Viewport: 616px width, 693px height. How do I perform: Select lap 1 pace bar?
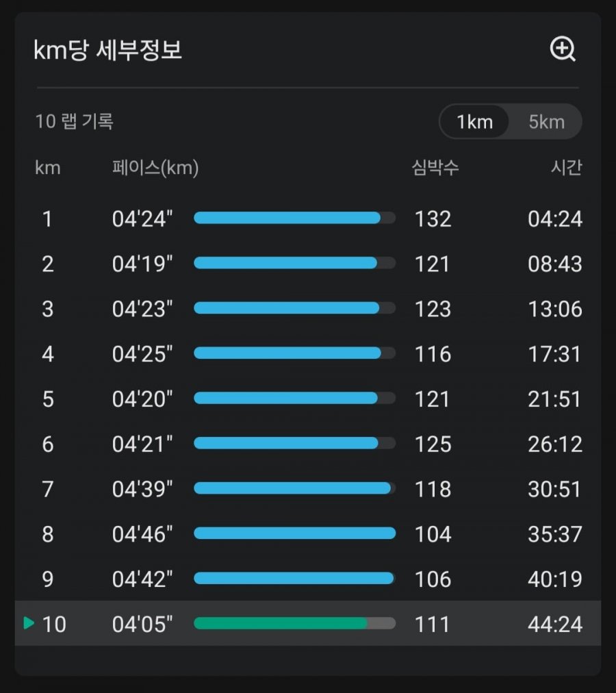tap(295, 218)
